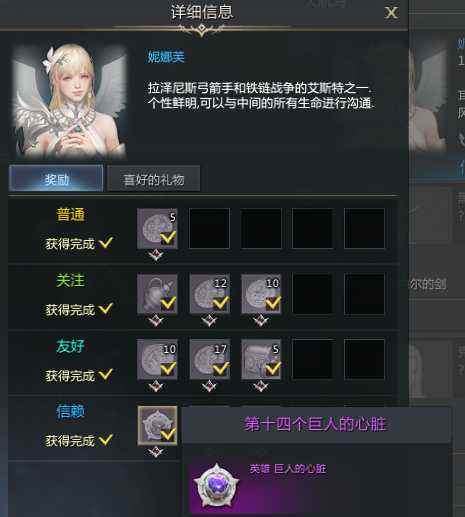Click the 妮娜芙 character portrait
The width and height of the screenshot is (465, 517).
[69, 101]
